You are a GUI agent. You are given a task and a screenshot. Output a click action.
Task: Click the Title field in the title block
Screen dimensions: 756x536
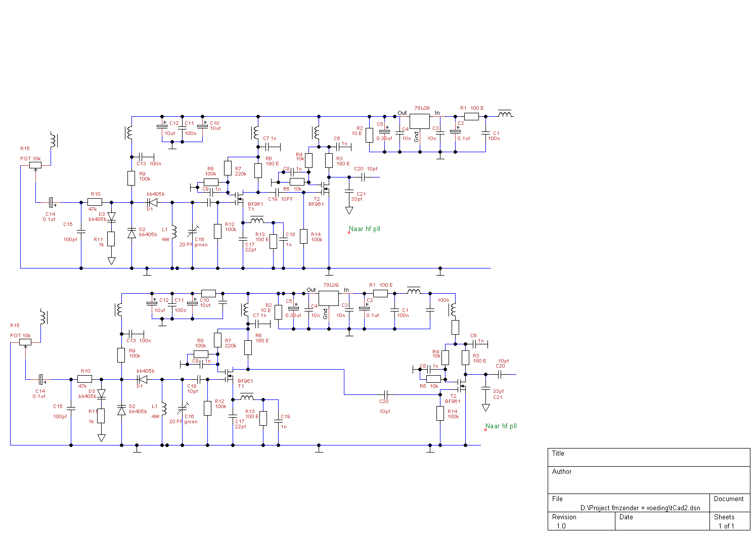(x=648, y=457)
